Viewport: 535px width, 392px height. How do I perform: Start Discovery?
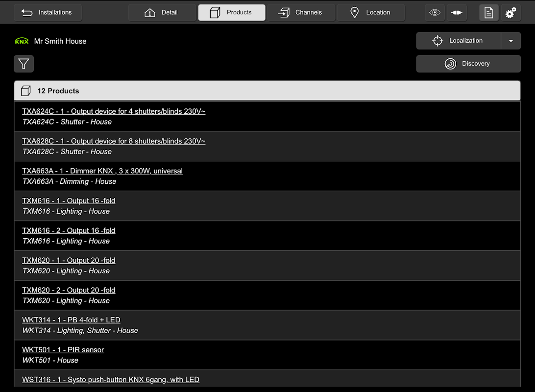pos(468,64)
